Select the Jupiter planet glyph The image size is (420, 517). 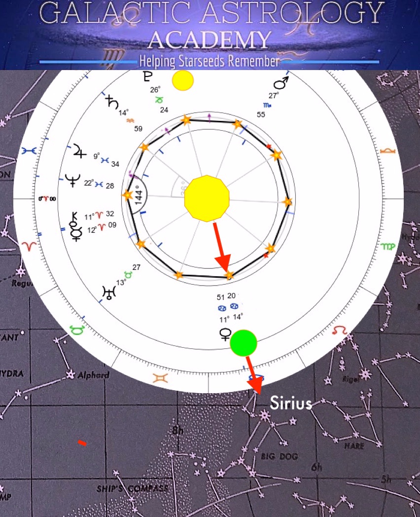click(x=79, y=150)
